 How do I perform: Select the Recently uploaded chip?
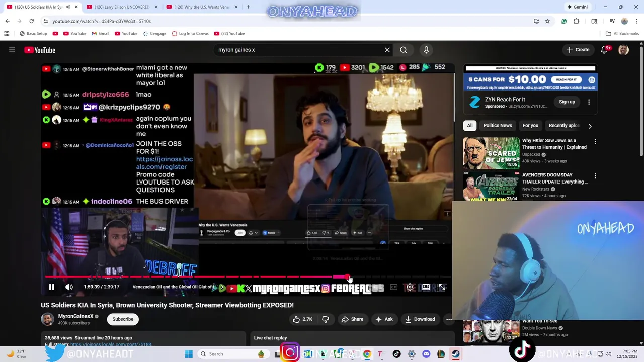pyautogui.click(x=564, y=126)
